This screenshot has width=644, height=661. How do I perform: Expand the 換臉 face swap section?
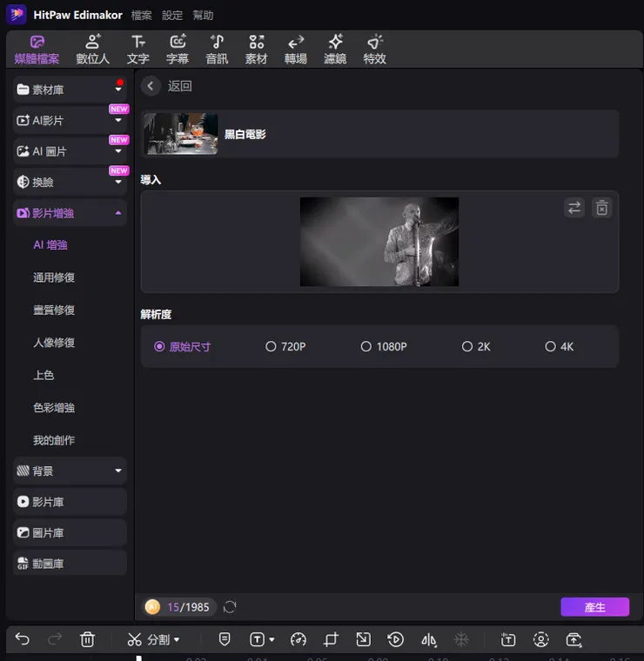coord(70,182)
